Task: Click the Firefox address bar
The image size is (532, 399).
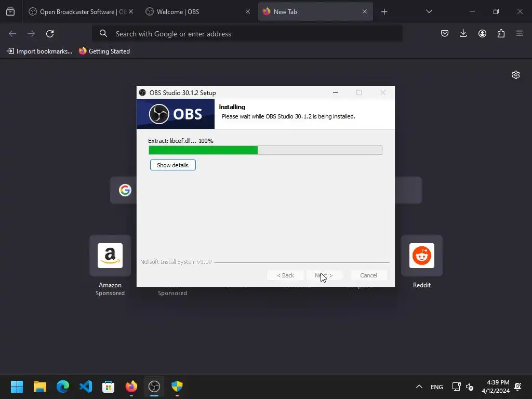Action: pos(247,34)
